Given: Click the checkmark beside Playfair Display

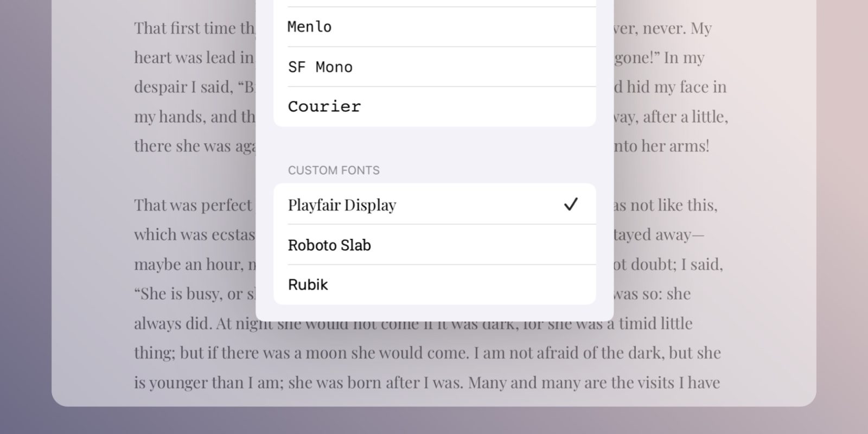Looking at the screenshot, I should pyautogui.click(x=571, y=205).
